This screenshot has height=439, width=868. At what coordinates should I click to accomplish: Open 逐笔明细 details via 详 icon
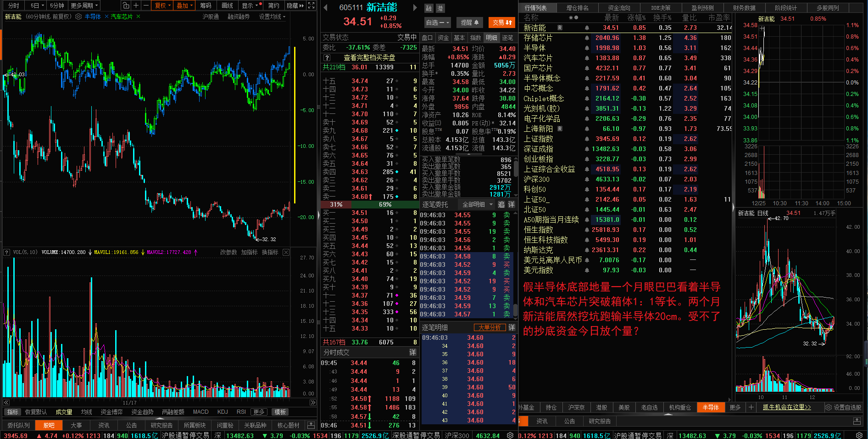pyautogui.click(x=512, y=327)
